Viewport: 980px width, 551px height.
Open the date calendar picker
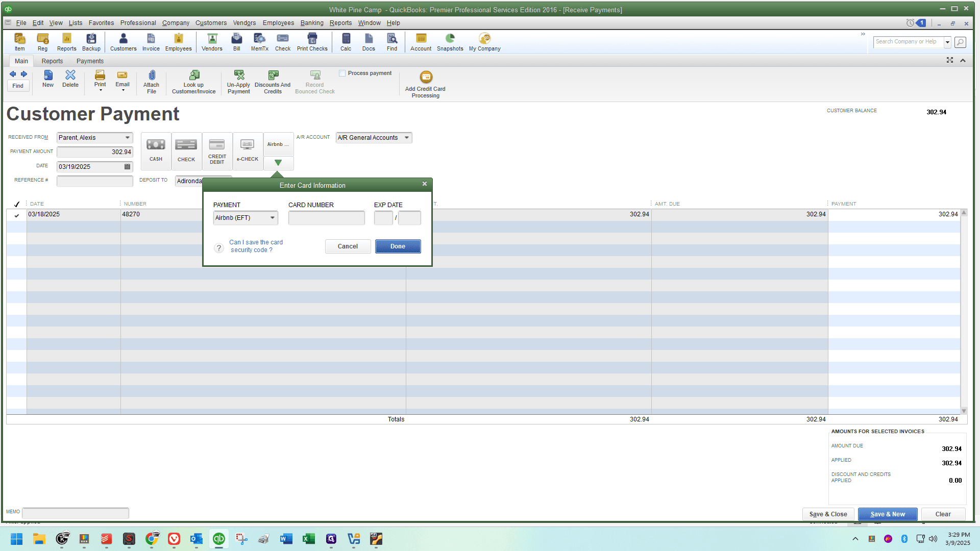[x=127, y=167]
